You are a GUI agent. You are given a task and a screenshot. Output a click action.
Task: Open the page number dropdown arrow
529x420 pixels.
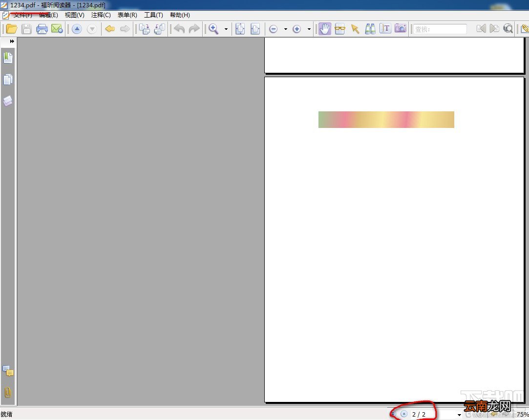459,415
